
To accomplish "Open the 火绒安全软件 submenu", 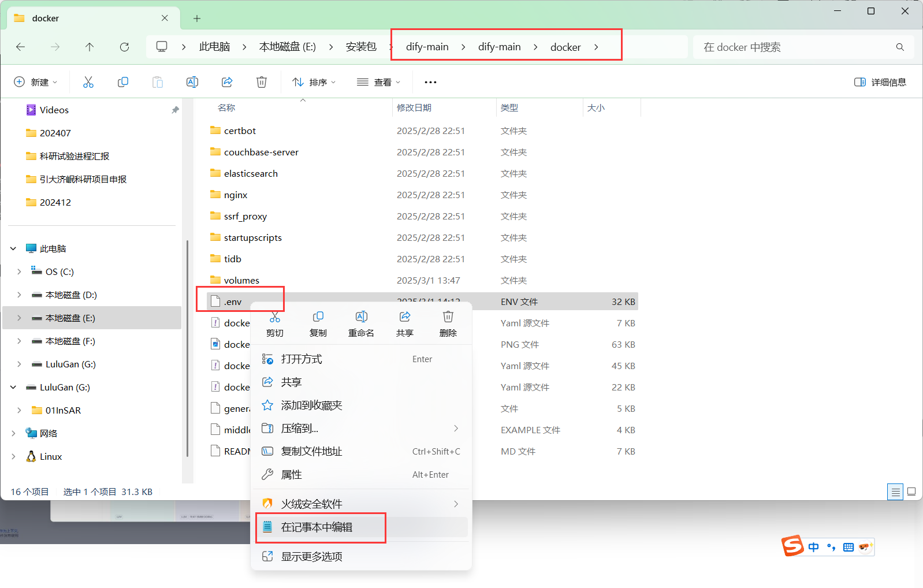I will pos(362,504).
